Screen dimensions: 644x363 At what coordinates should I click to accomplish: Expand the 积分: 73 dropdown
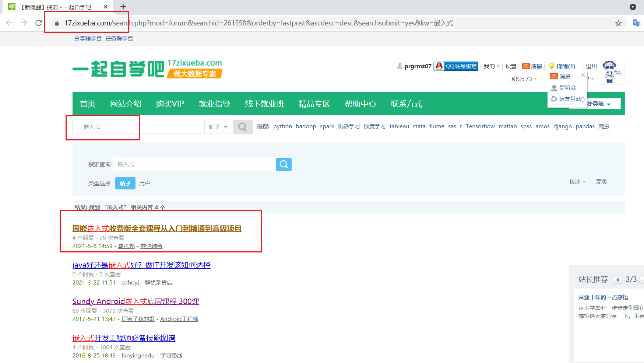[x=524, y=79]
